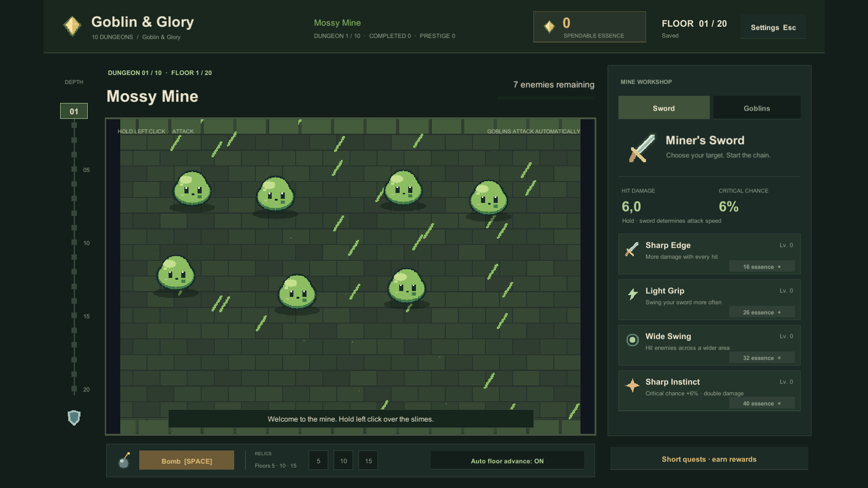Click the hit damage value 6,0
Screen dimensions: 868x488
click(x=631, y=206)
